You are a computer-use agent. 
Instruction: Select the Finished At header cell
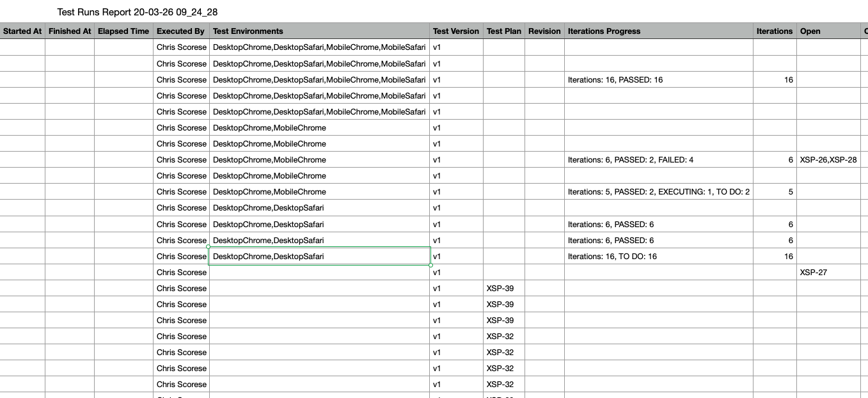(70, 31)
